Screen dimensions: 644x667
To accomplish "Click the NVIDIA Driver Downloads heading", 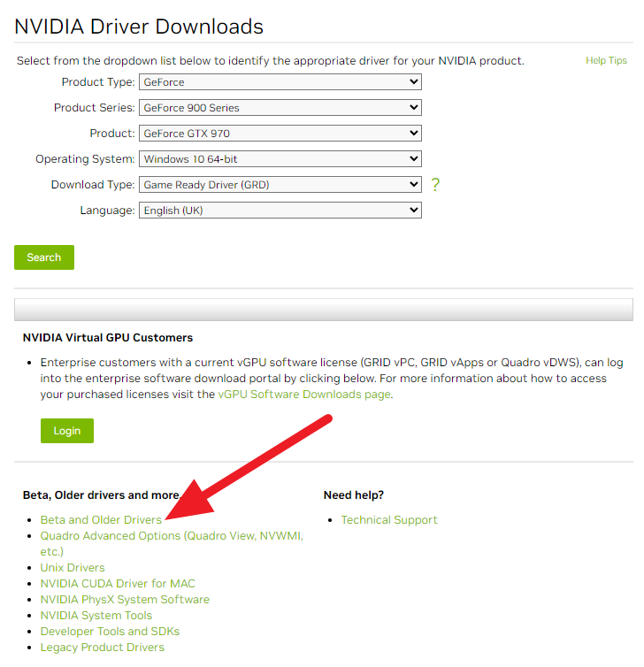I will point(139,27).
